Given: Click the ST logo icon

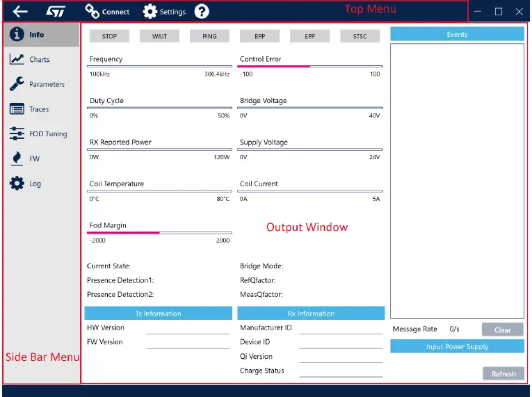Looking at the screenshot, I should click(56, 12).
